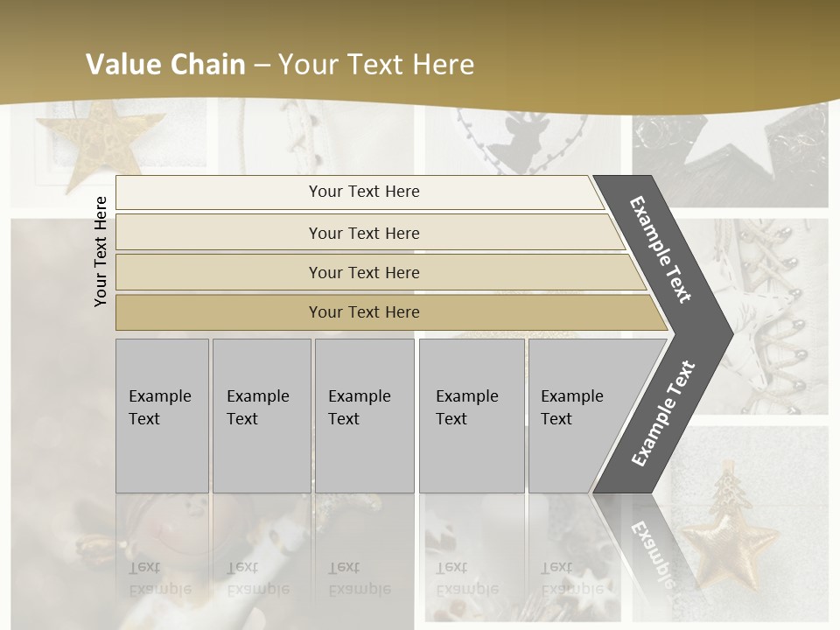Click the middle "Example Text" gray box
Screen dimensions: 840x630
click(x=364, y=416)
